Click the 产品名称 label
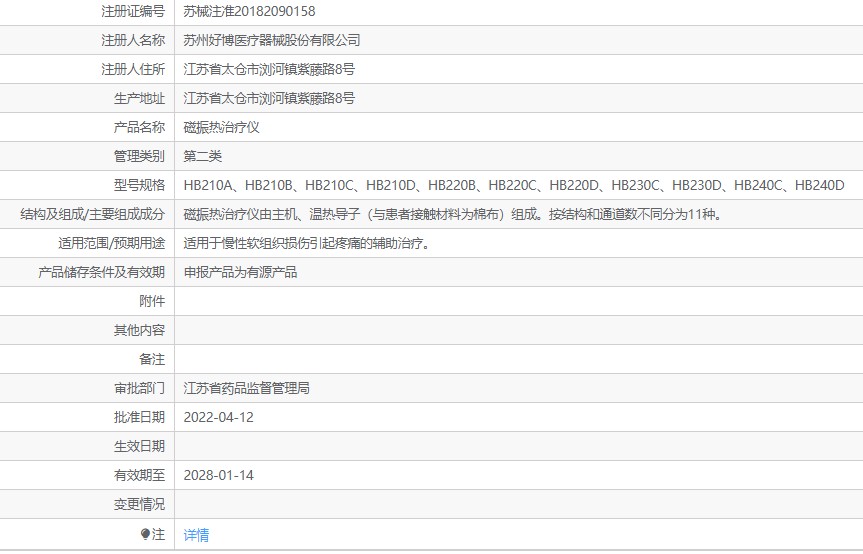The image size is (863, 554). tap(139, 128)
